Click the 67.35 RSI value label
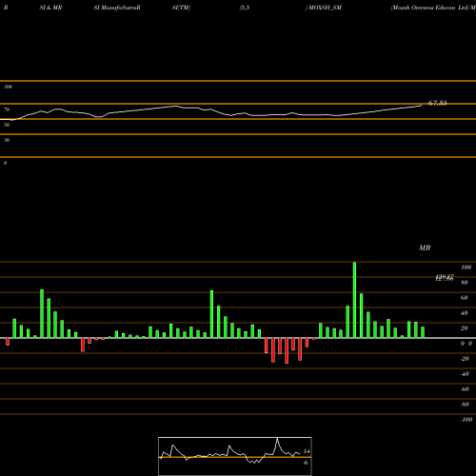 click(x=437, y=103)
